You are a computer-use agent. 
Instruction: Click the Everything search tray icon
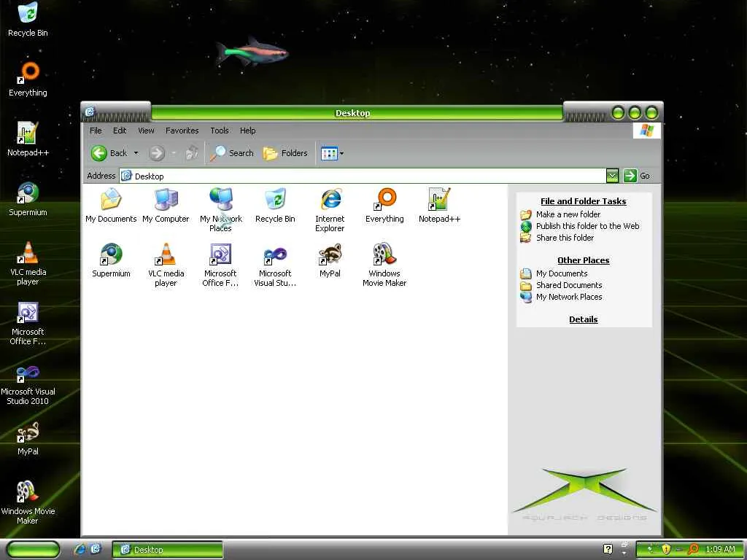coord(693,550)
